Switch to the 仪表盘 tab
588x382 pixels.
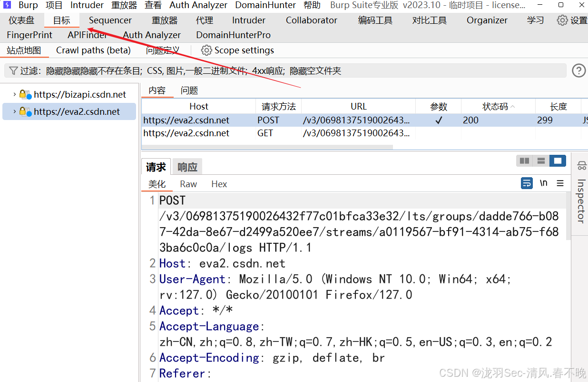click(x=21, y=20)
